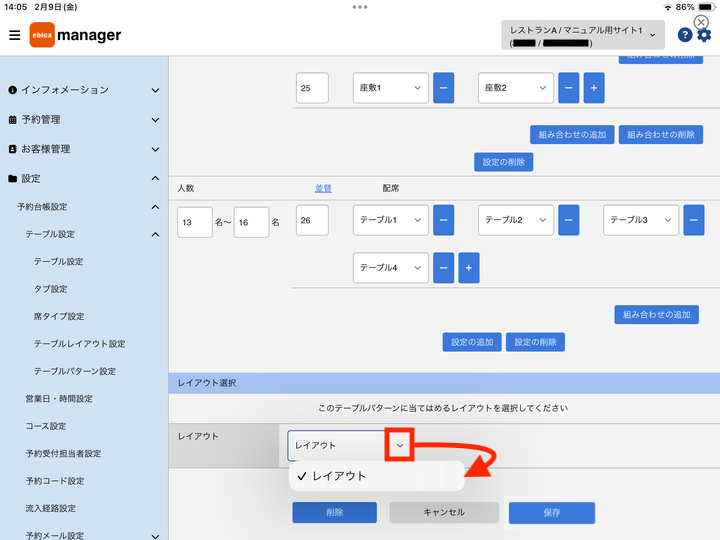720x540 pixels.
Task: Click plus button next to テーブル4
Action: point(469,268)
